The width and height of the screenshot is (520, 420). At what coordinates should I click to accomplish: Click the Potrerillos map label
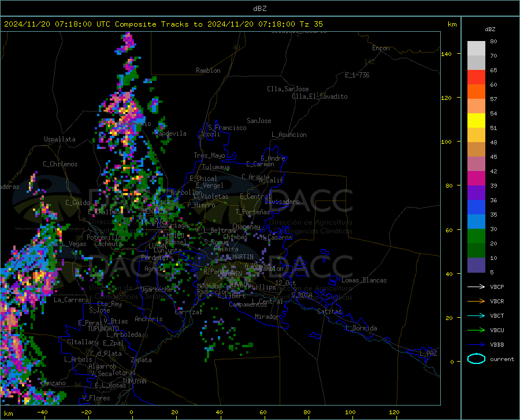[106, 237]
